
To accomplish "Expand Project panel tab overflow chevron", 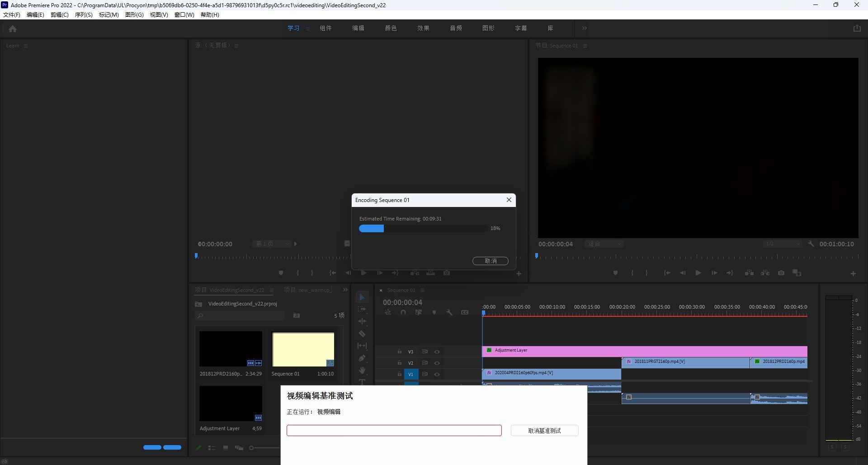I will [345, 290].
